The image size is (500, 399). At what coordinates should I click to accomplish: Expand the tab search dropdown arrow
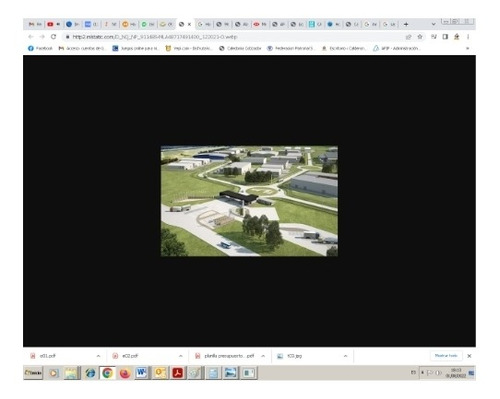coord(433,24)
